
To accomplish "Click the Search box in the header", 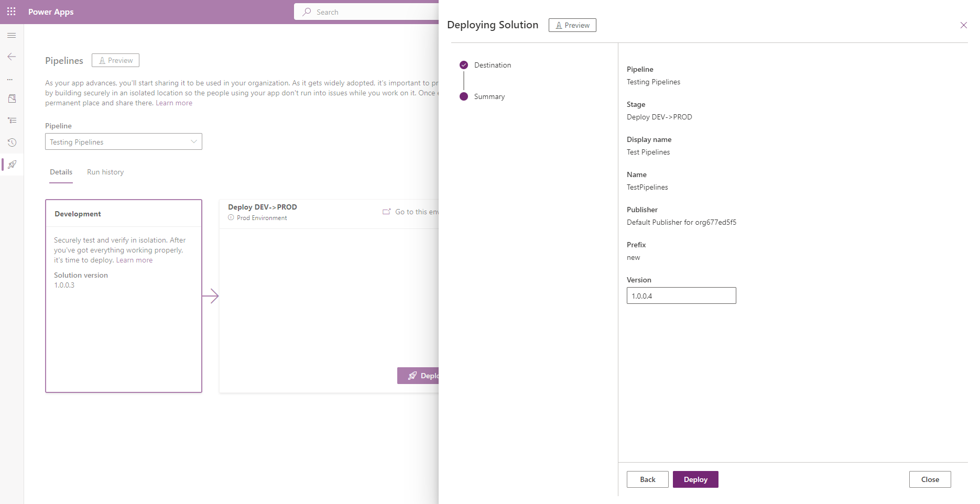I will [x=367, y=12].
